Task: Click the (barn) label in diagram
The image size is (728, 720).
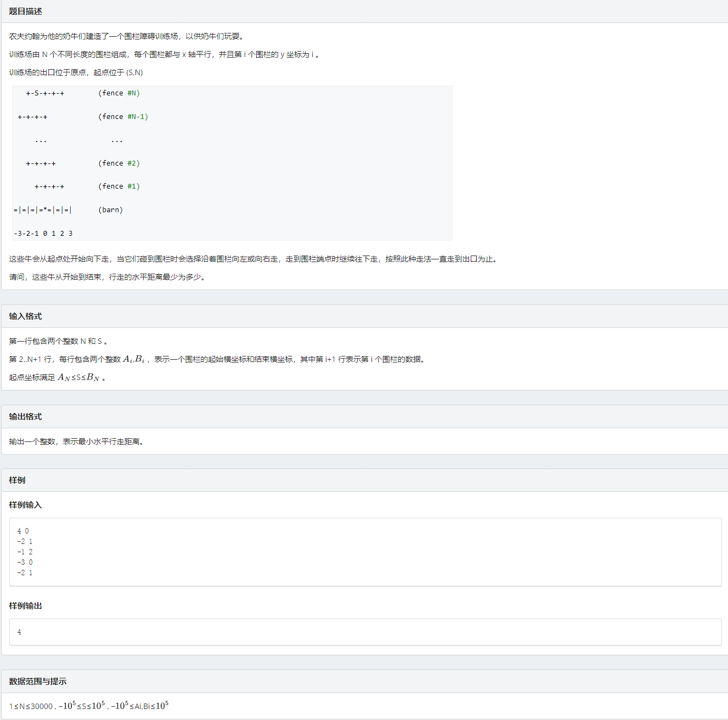Action: click(111, 210)
